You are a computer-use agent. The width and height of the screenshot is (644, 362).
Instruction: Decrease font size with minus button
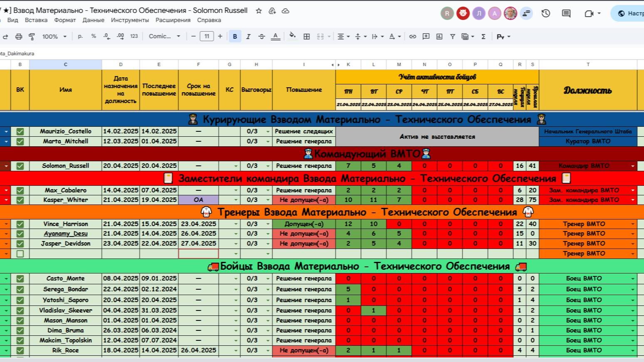click(x=193, y=37)
